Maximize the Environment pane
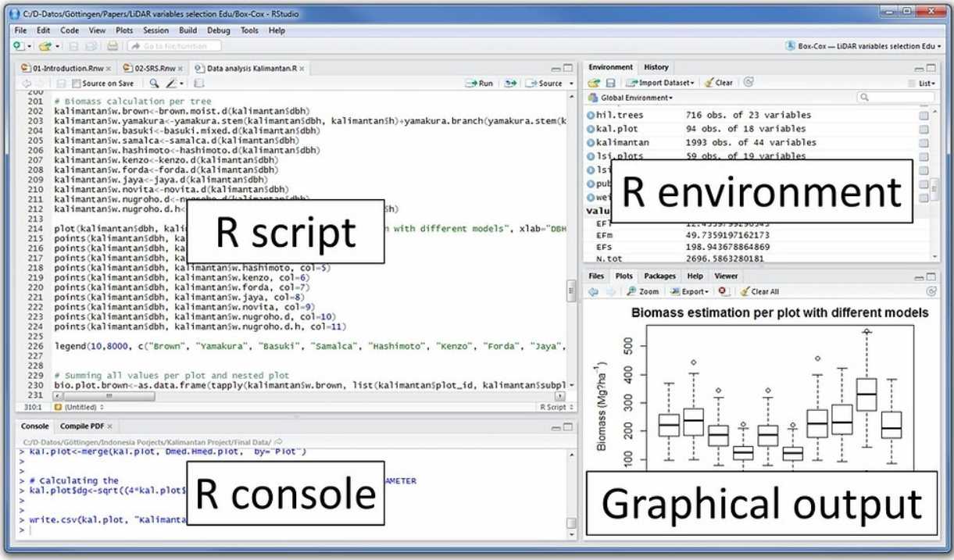This screenshot has width=954, height=560. pyautogui.click(x=930, y=68)
